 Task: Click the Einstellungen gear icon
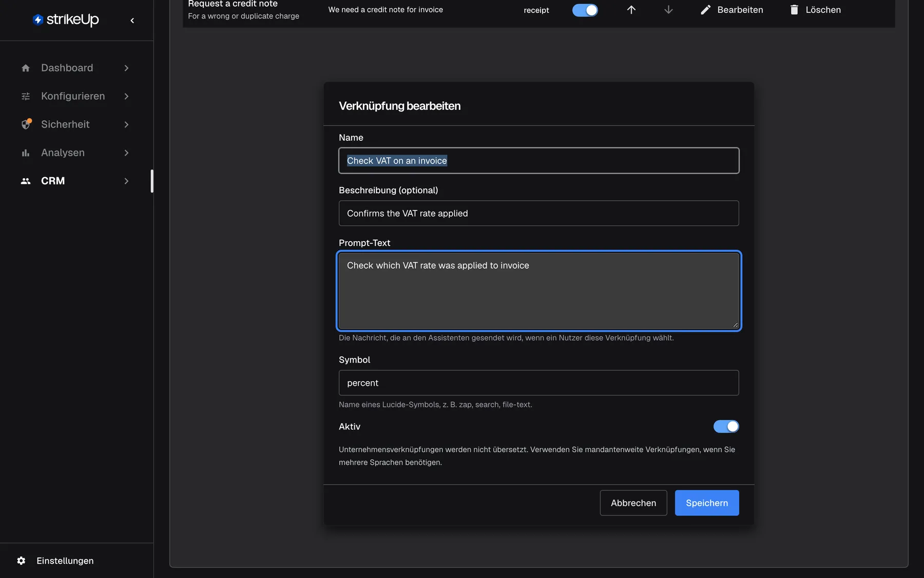pyautogui.click(x=21, y=561)
